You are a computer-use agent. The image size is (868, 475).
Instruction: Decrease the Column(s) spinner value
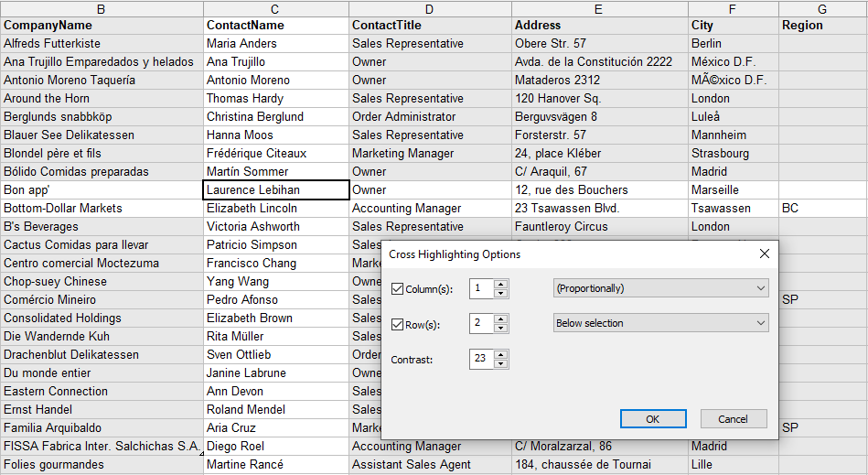pos(501,294)
